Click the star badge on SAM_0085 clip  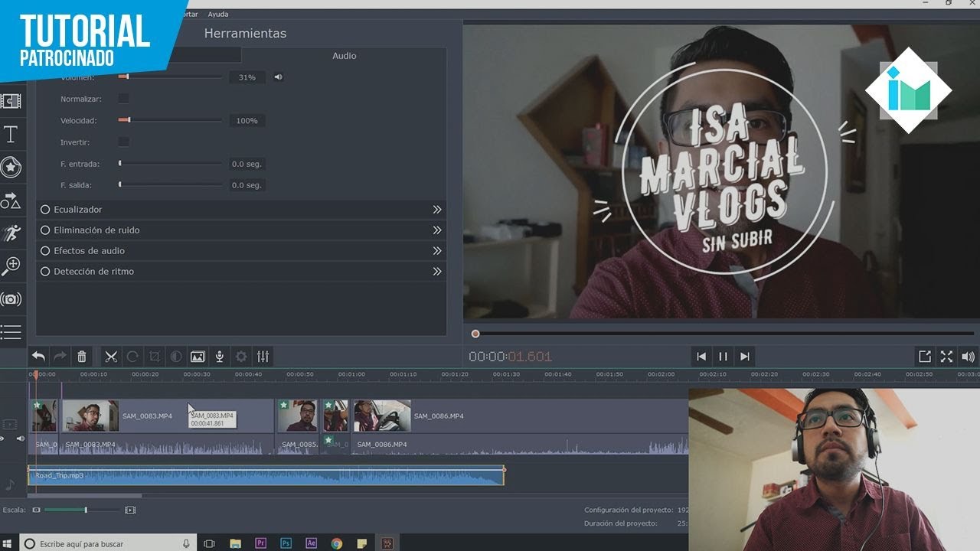[284, 405]
